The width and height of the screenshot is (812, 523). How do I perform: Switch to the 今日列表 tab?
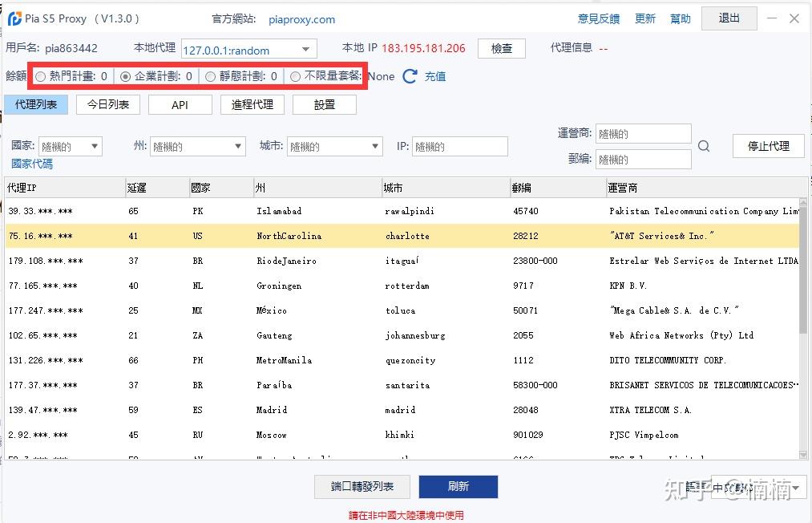click(x=107, y=104)
